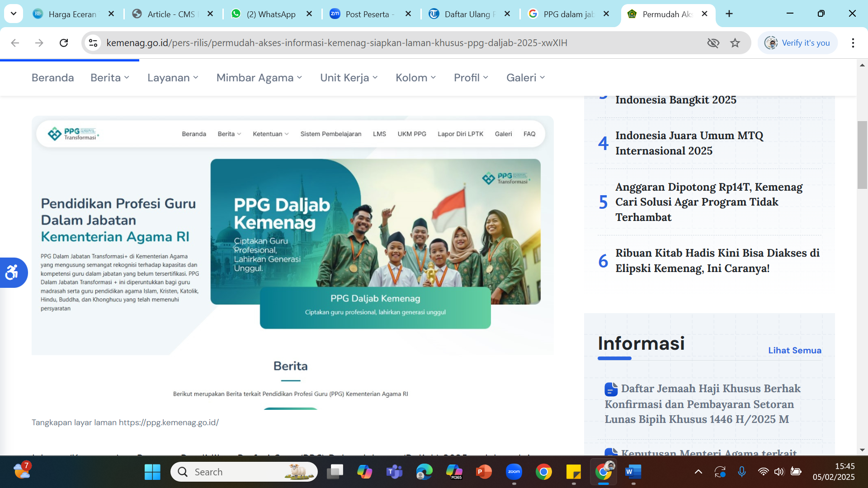Click the page vertical scrollbar thumb
Image resolution: width=868 pixels, height=488 pixels.
(862, 155)
